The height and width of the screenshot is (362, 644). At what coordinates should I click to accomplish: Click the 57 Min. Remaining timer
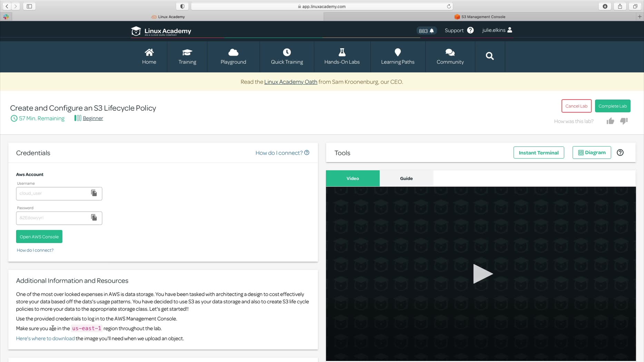pos(38,118)
